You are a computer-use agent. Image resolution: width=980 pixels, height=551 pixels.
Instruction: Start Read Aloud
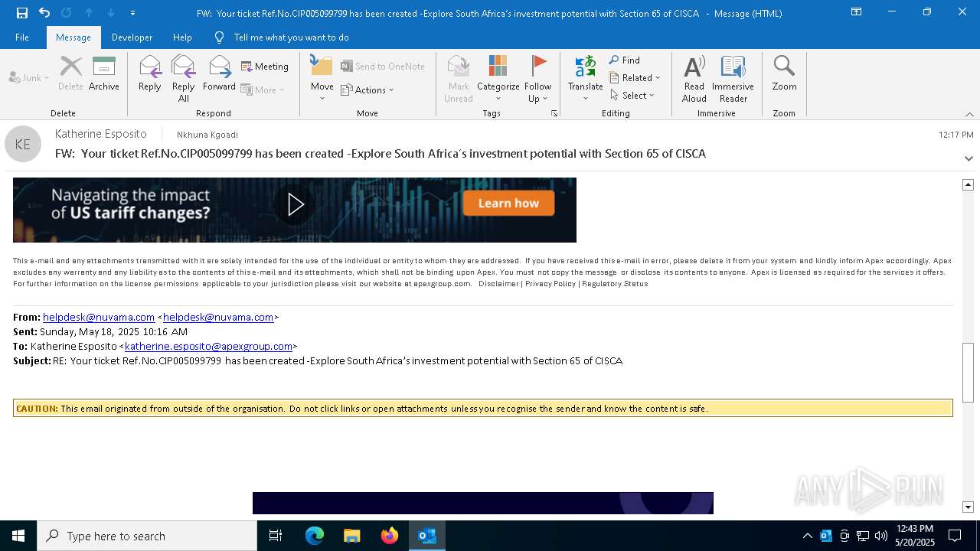tap(694, 79)
